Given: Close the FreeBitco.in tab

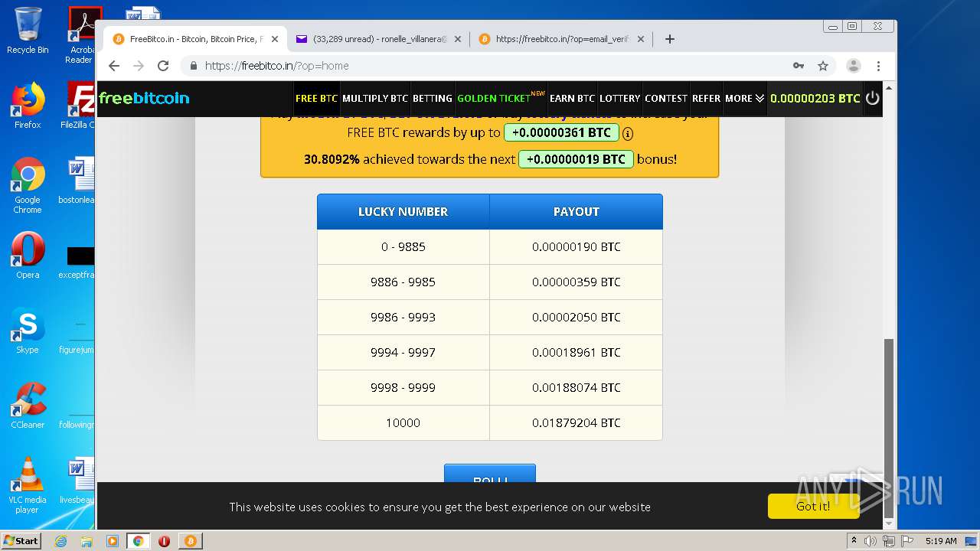Looking at the screenshot, I should (275, 39).
